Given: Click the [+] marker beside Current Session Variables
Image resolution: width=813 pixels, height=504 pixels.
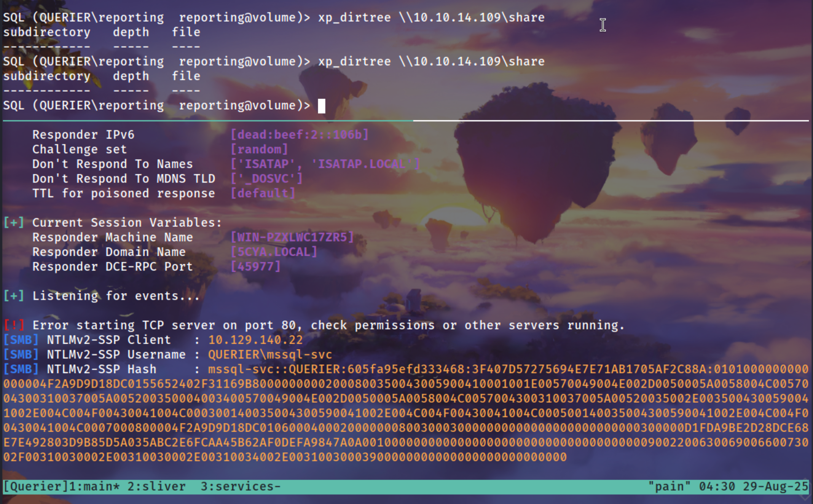Looking at the screenshot, I should [x=14, y=223].
